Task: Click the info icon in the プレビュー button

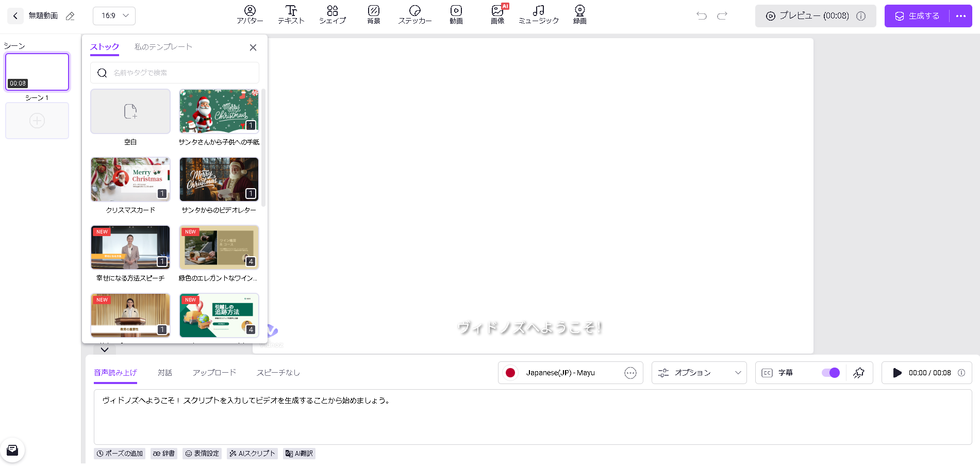Action: click(x=861, y=16)
